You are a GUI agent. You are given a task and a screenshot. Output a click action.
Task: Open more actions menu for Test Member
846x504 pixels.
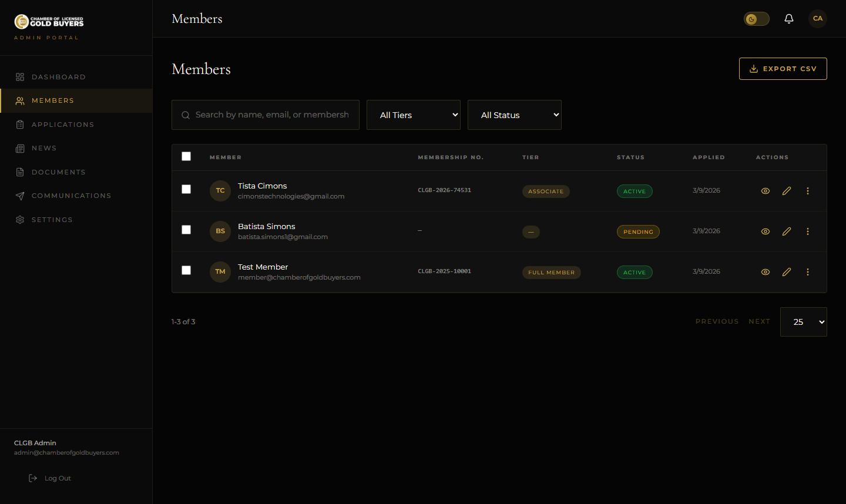[x=807, y=272]
